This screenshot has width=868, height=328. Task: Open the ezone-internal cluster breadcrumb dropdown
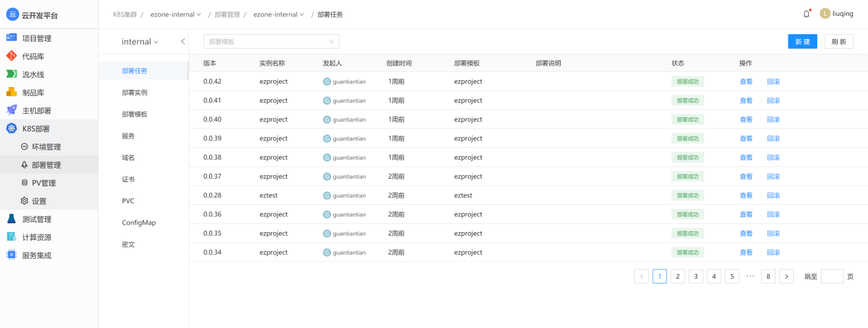coord(176,14)
